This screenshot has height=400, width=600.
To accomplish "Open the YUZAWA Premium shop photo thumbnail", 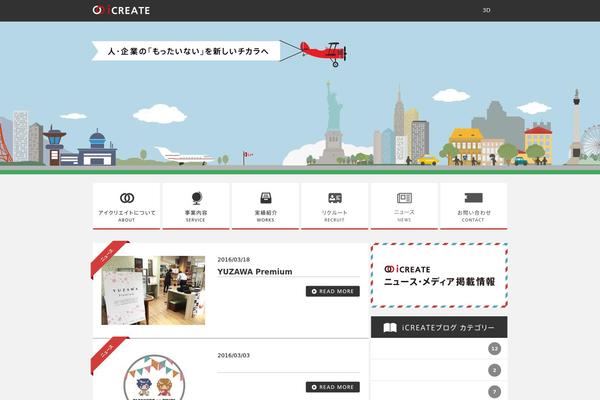I will [153, 291].
